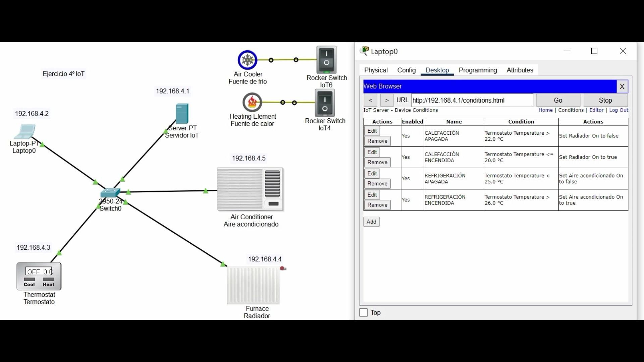Open the Editor link
This screenshot has width=644, height=362.
point(596,110)
